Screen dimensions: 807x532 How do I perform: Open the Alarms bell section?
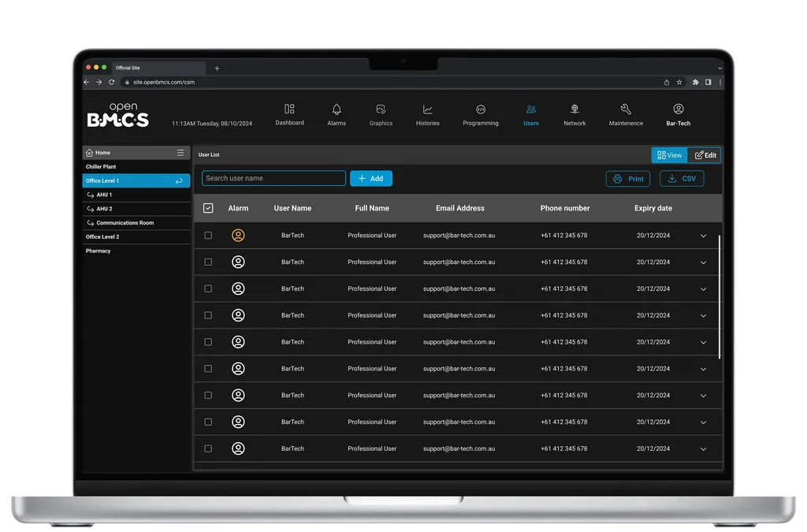336,115
